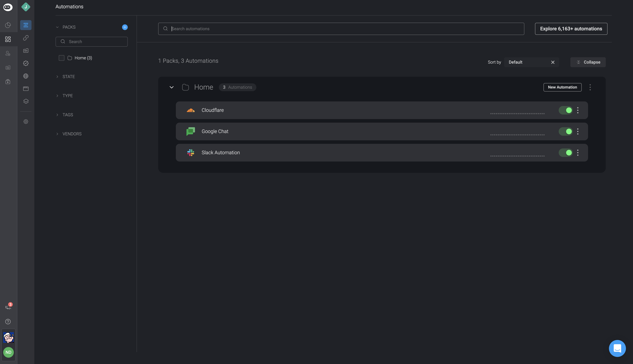Expand the VENDORS filter section
633x364 pixels.
click(57, 134)
